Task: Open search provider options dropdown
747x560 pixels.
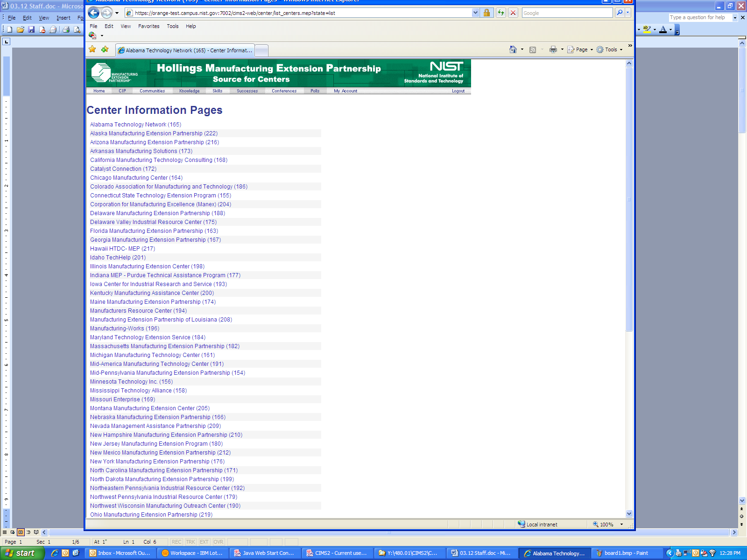Action: (x=628, y=13)
